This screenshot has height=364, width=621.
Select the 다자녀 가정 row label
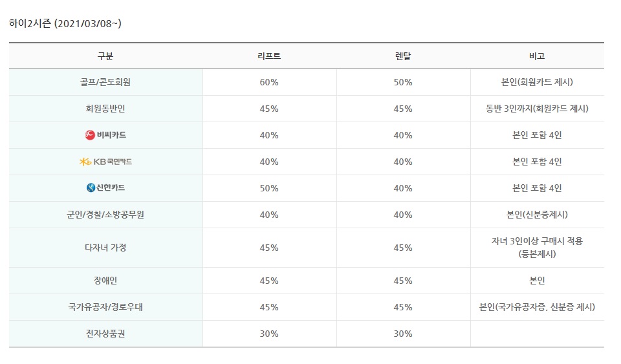[x=105, y=248]
